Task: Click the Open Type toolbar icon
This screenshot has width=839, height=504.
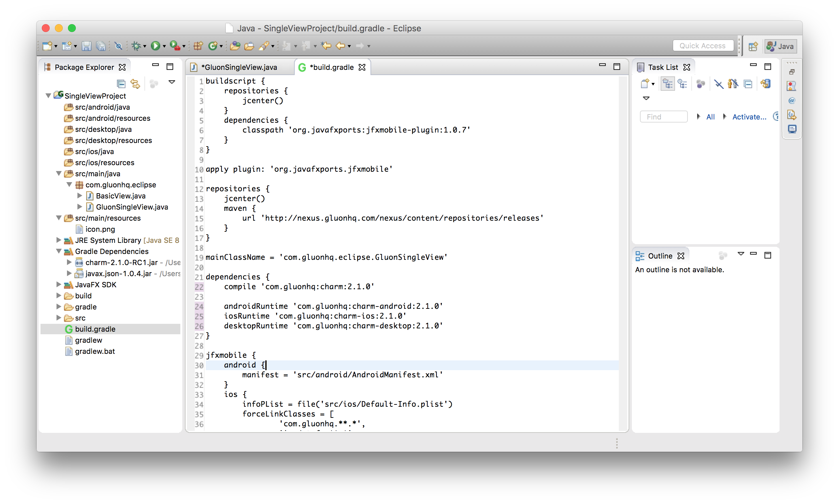Action: (x=235, y=45)
